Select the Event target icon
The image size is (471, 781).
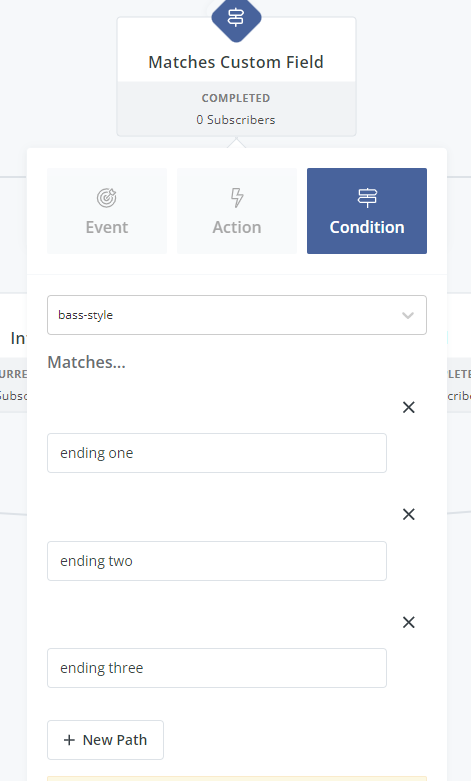pos(107,198)
